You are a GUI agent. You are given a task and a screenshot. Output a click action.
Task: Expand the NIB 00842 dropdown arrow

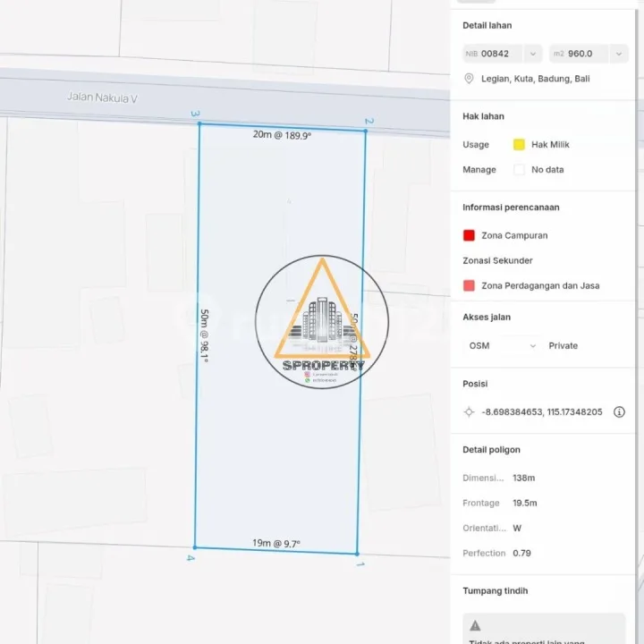pos(533,54)
